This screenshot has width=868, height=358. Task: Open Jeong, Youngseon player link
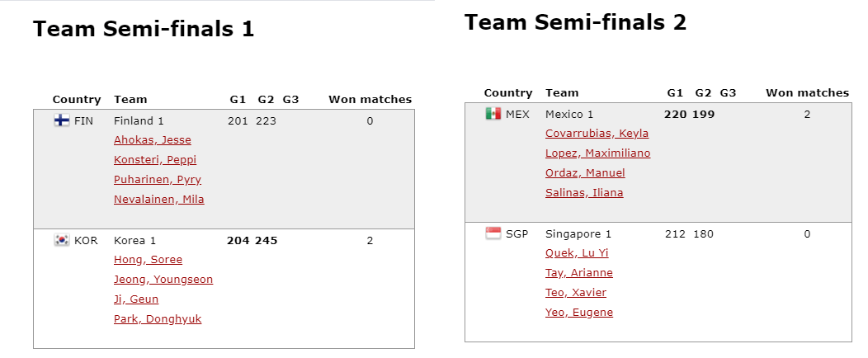point(163,280)
